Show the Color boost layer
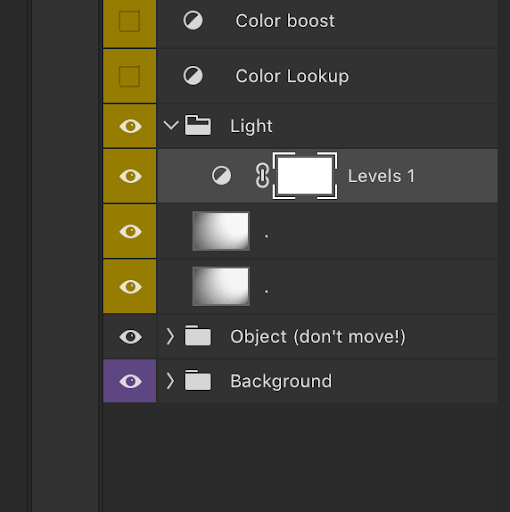This screenshot has height=512, width=510. point(129,21)
